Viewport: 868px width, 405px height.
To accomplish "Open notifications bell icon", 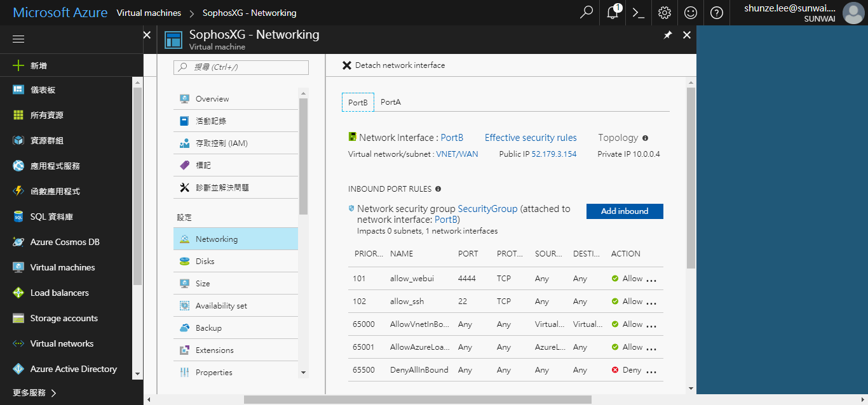I will (x=613, y=13).
